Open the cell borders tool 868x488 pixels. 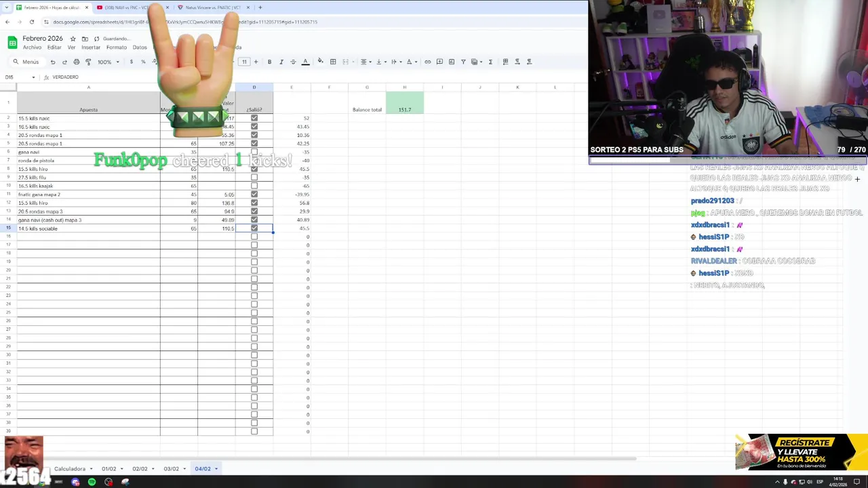(x=333, y=62)
